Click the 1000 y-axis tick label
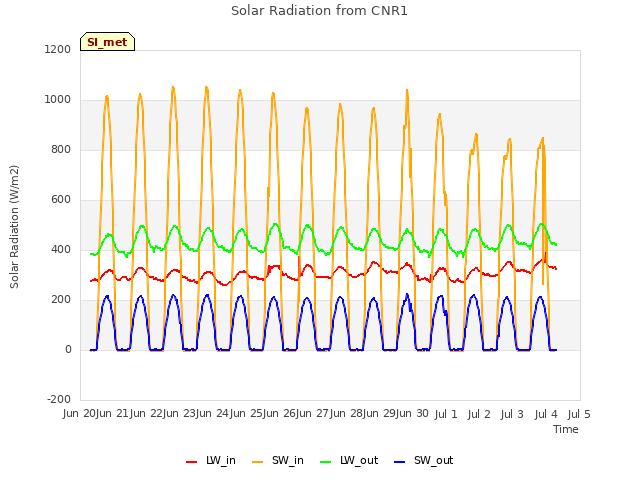640x480 pixels. point(58,100)
